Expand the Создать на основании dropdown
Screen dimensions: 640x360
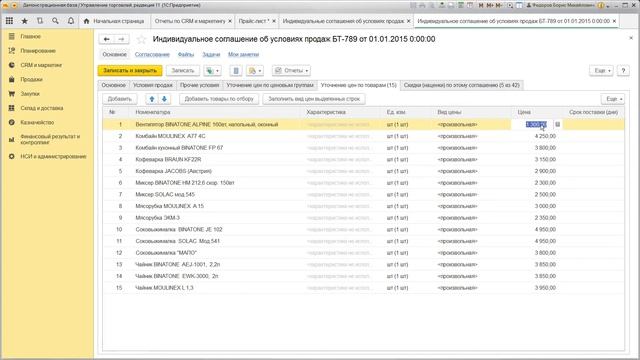tap(213, 71)
